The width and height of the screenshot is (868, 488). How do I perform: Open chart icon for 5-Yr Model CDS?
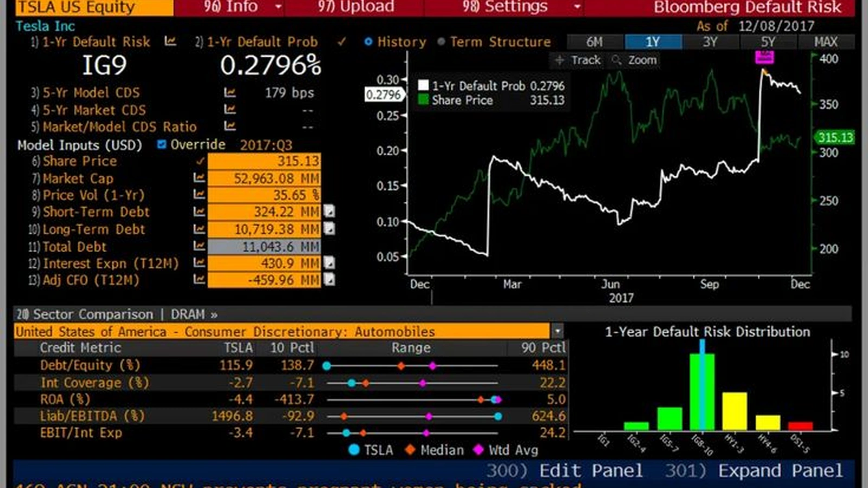tap(230, 93)
